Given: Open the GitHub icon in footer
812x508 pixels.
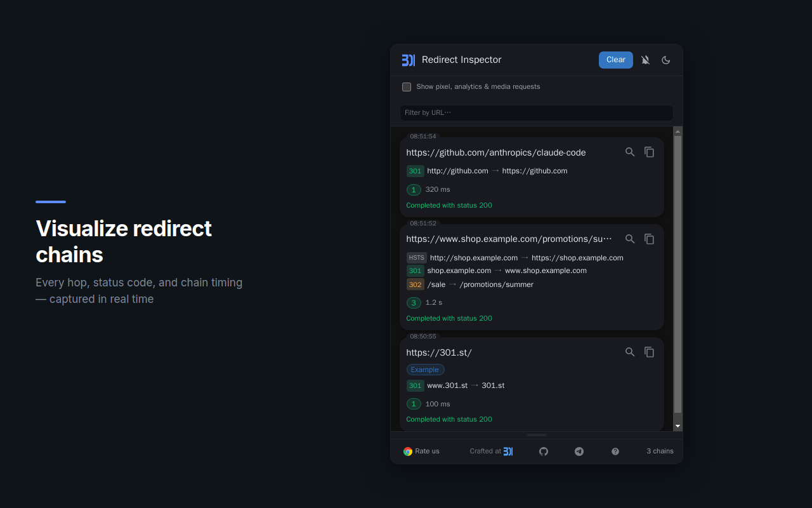Looking at the screenshot, I should tap(544, 451).
